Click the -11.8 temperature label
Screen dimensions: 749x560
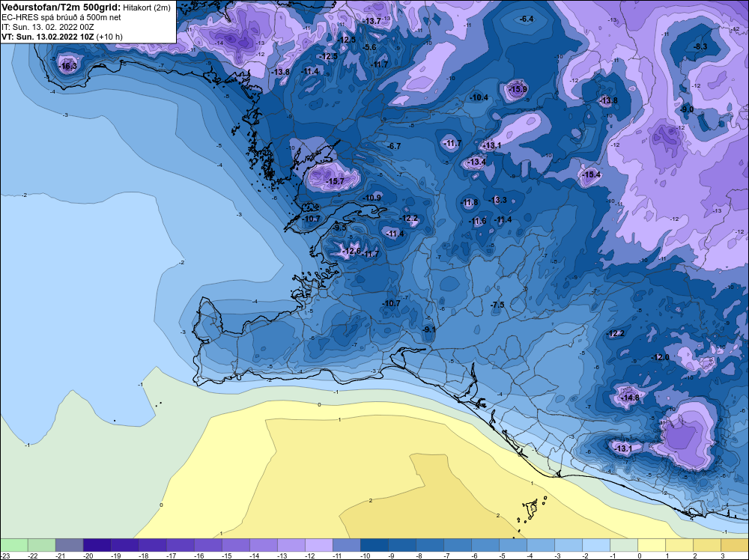pyautogui.click(x=469, y=203)
